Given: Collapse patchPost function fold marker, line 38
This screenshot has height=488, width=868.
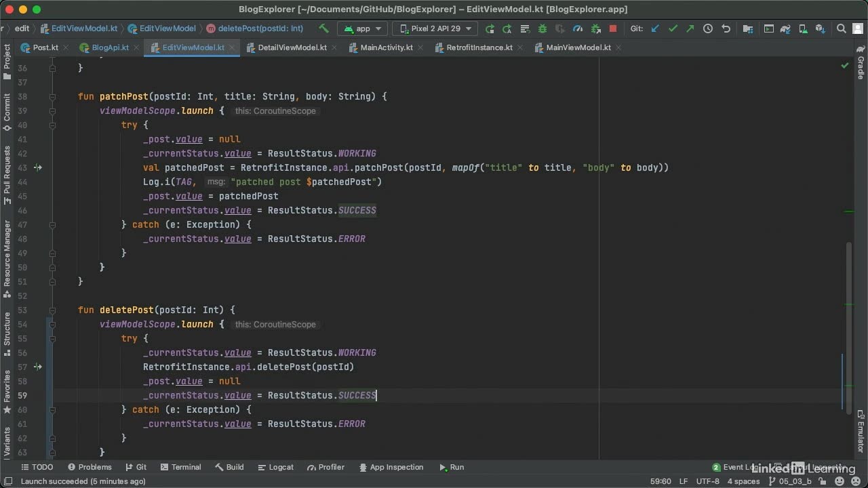Looking at the screenshot, I should pyautogui.click(x=52, y=96).
